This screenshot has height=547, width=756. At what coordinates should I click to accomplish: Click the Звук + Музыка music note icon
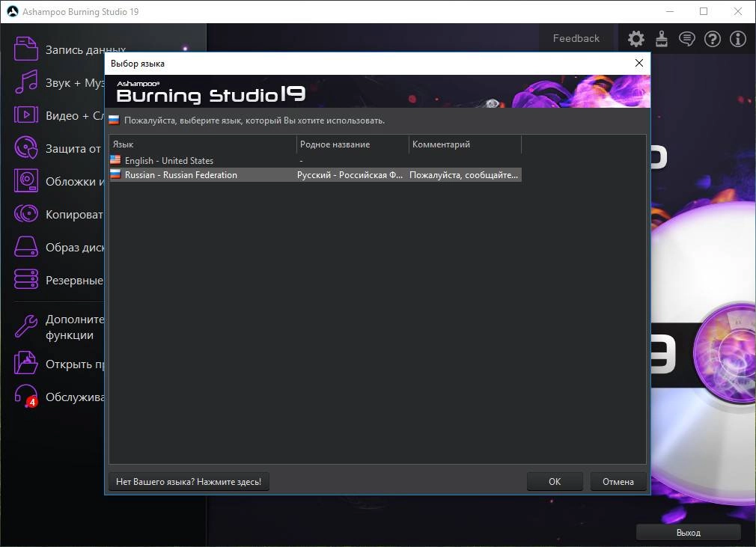(25, 82)
